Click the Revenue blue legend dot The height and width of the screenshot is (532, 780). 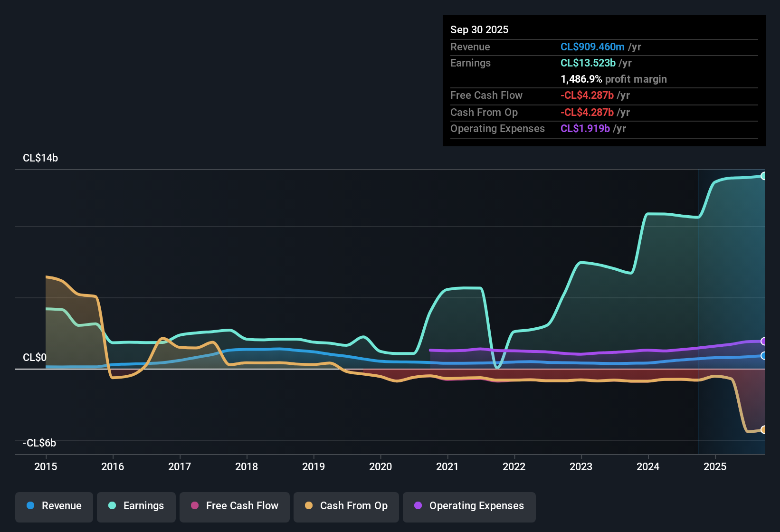pyautogui.click(x=30, y=506)
